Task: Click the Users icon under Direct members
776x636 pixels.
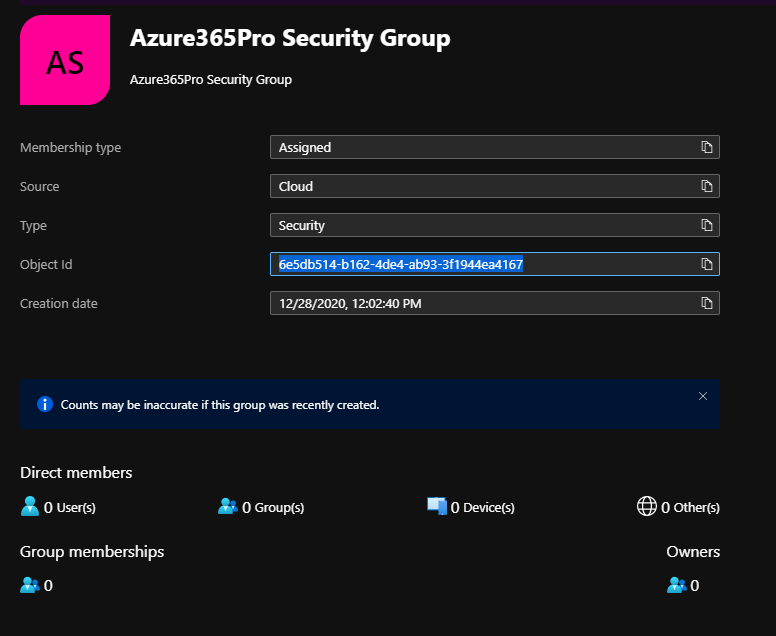Action: 30,506
